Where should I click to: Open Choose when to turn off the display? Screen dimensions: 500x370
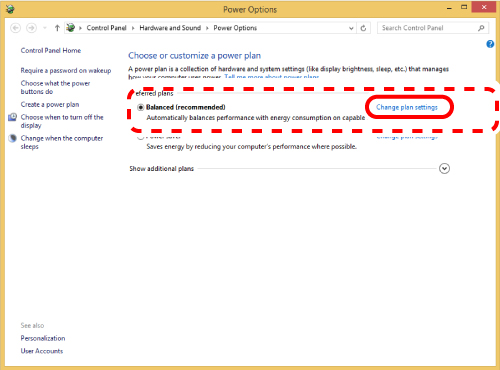(62, 121)
